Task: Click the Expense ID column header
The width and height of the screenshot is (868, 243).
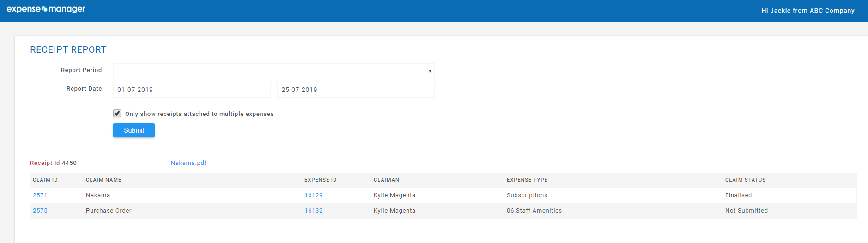Action: tap(321, 180)
